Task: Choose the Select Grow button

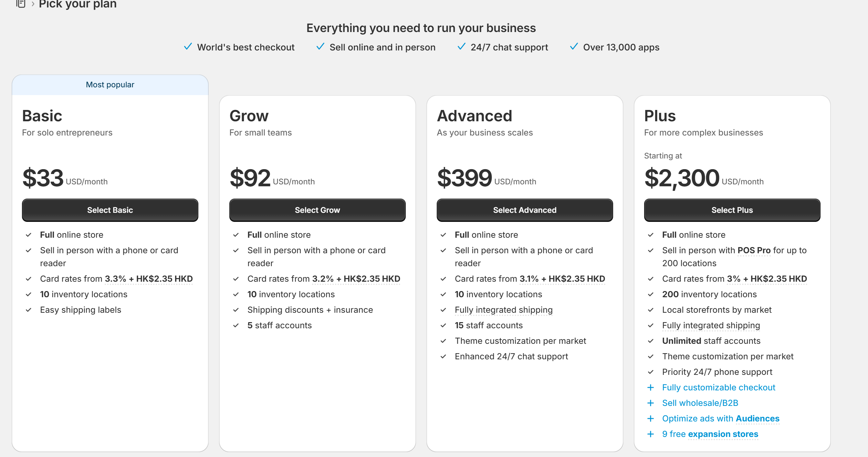Action: point(318,210)
